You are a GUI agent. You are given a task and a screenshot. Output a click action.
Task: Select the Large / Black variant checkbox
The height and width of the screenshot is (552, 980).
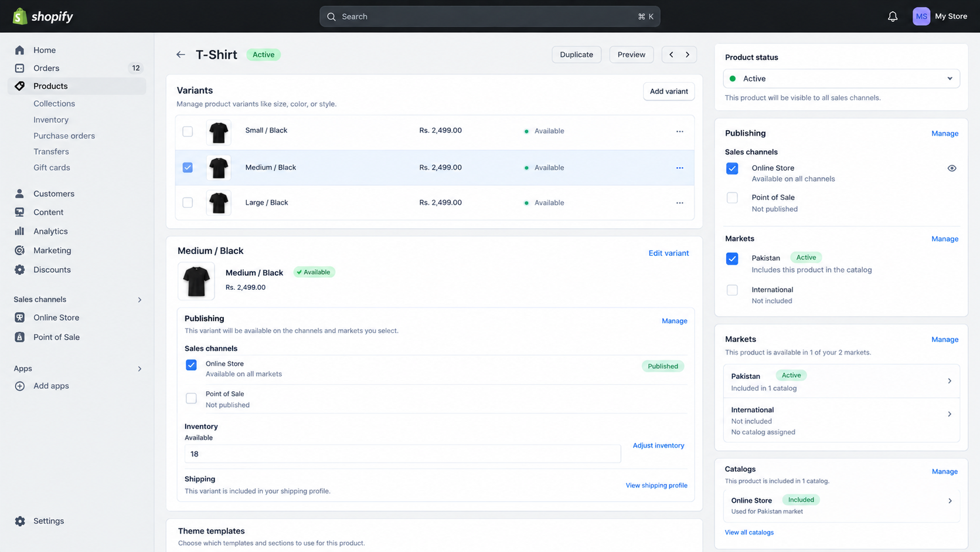tap(188, 202)
